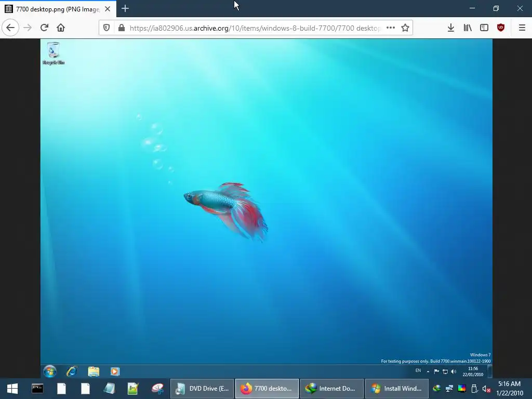Go back to the previous page
This screenshot has height=399, width=532.
10,28
